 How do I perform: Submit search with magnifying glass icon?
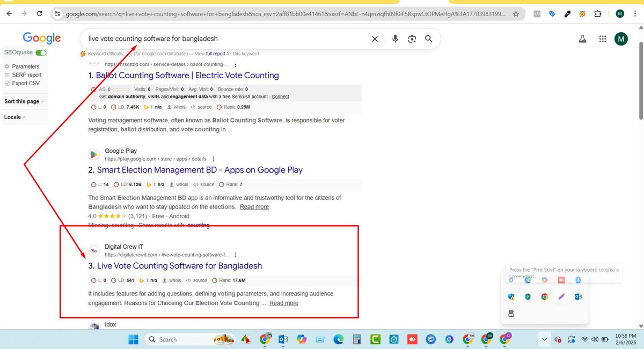pos(428,39)
